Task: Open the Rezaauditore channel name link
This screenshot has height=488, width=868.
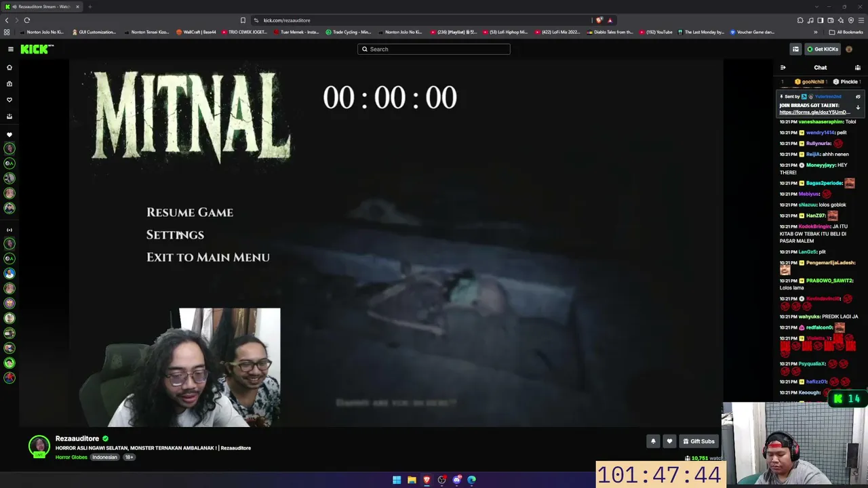Action: [x=77, y=439]
